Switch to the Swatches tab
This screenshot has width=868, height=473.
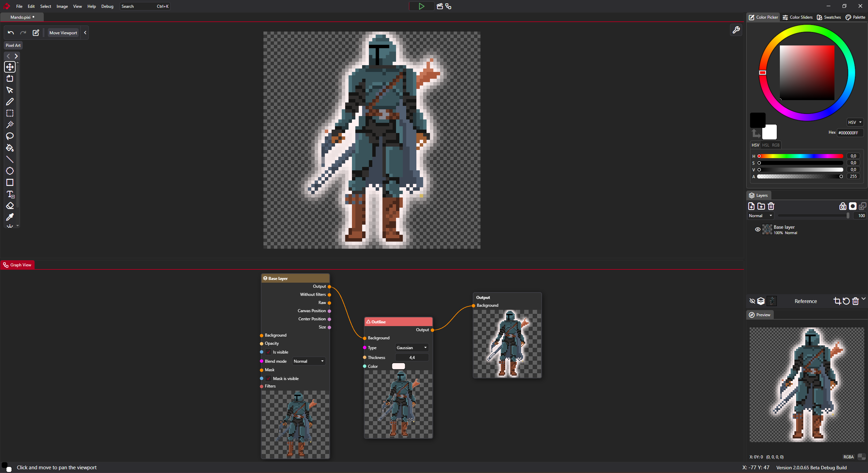pos(829,17)
